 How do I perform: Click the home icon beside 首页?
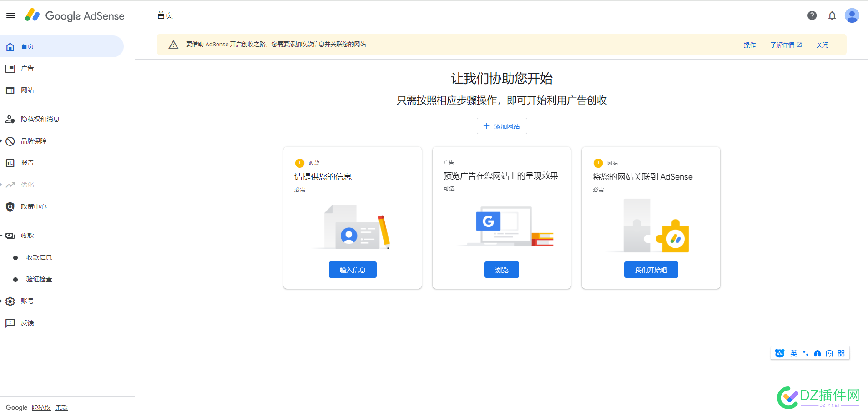[10, 46]
